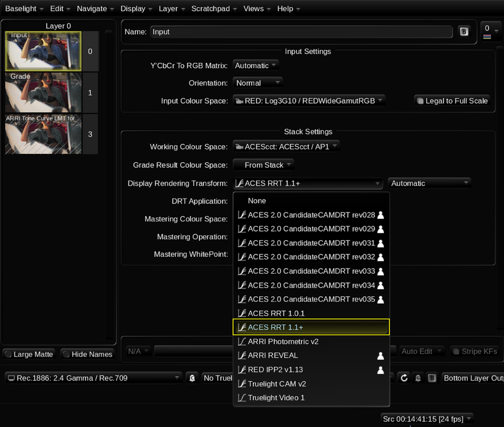Select ACES 2.0 CandidateCAMDRT rev033
This screenshot has height=427, width=504.
coord(311,271)
